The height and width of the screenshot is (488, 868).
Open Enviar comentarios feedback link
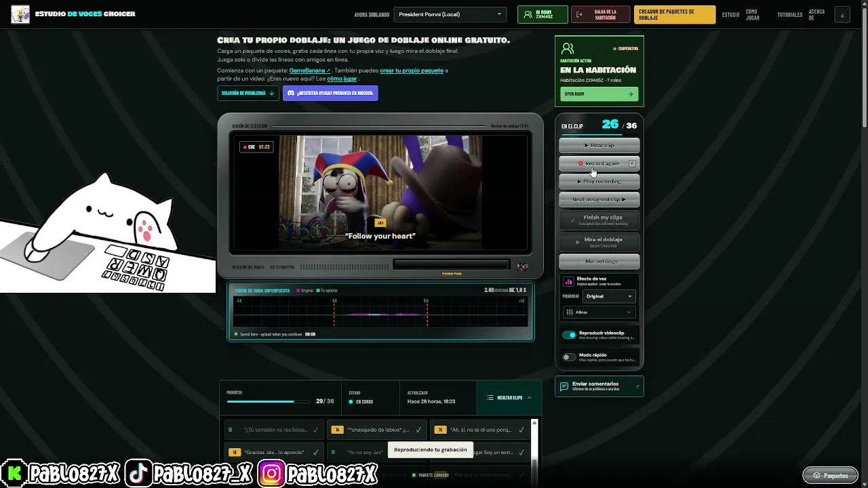599,386
